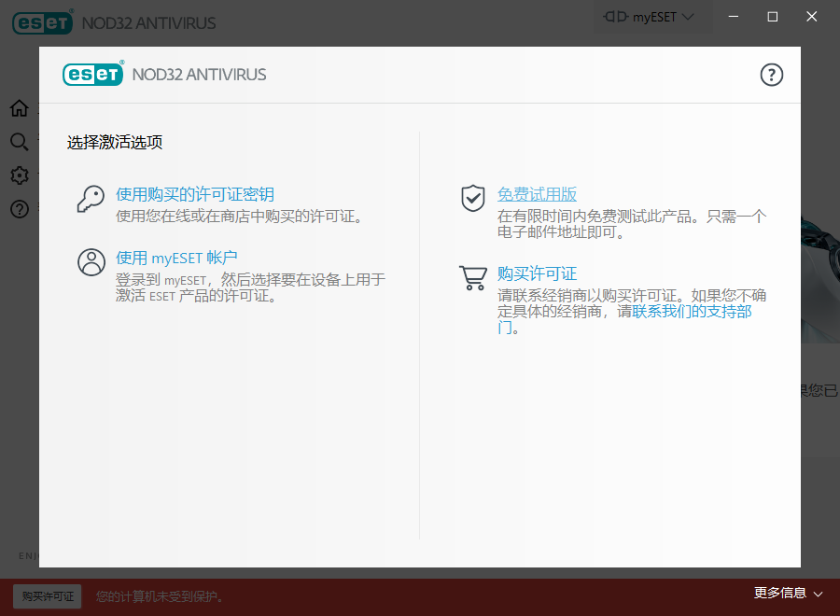Select 使用购买的许可证密钥 activation option
This screenshot has width=840, height=616.
[x=195, y=194]
